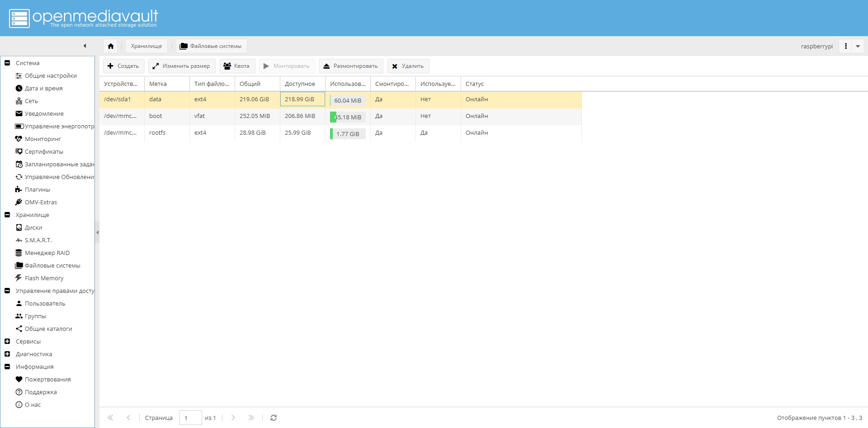Click the 252.05 MiB total cell
The height and width of the screenshot is (428, 868).
(257, 116)
